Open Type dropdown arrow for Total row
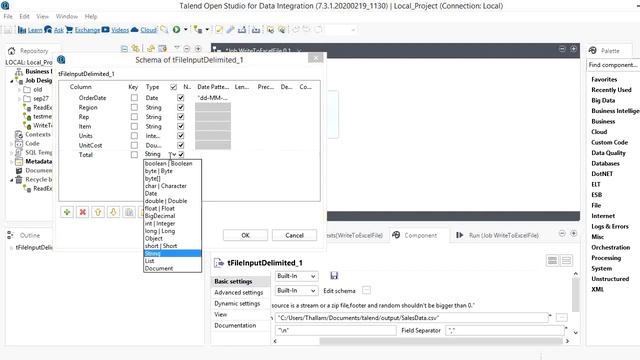Screen dimensions: 640x360 tap(174, 154)
